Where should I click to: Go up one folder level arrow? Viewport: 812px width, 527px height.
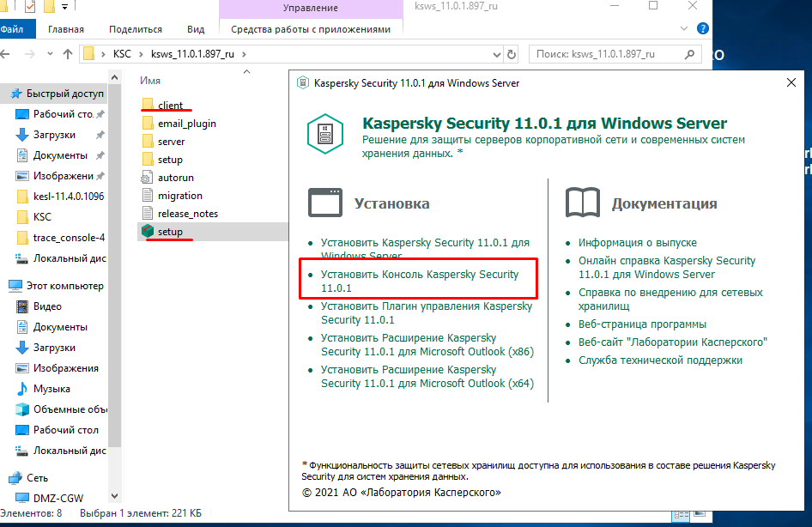(x=67, y=54)
